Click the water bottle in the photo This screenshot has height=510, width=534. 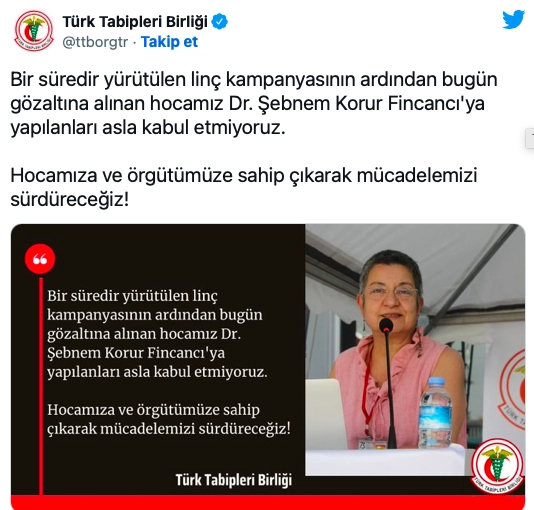point(435,412)
